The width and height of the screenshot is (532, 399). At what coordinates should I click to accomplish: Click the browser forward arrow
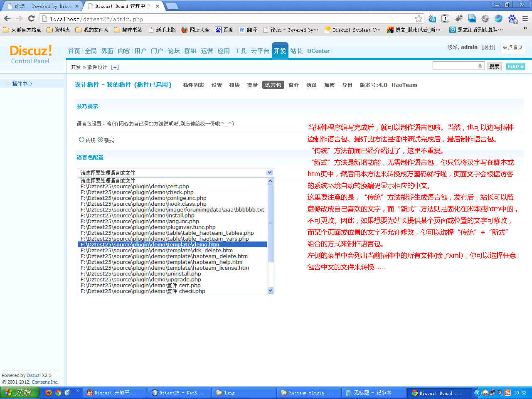[x=19, y=19]
